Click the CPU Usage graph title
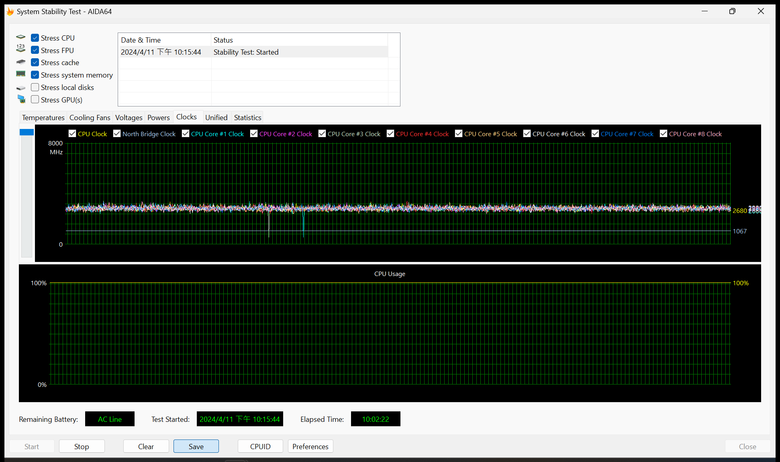Image resolution: width=780 pixels, height=462 pixels. pyautogui.click(x=390, y=274)
